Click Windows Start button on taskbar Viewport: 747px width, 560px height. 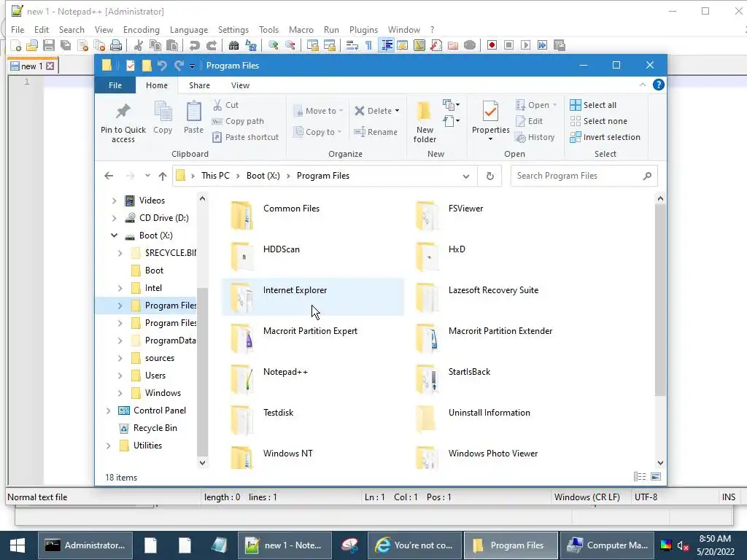pos(18,545)
